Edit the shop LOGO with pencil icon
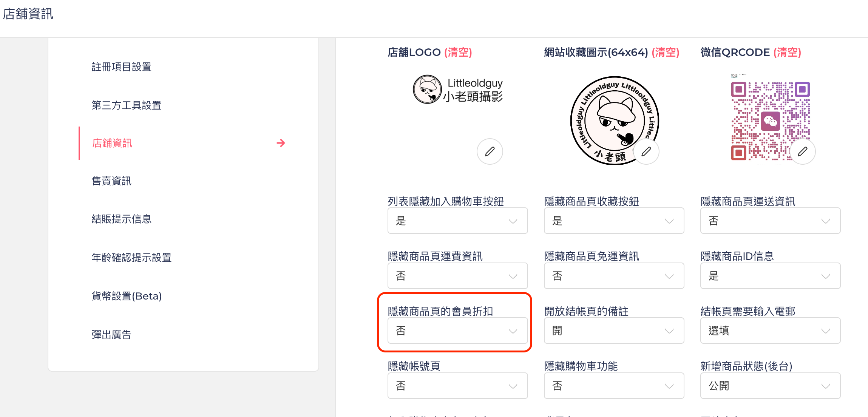868x417 pixels. coord(490,151)
